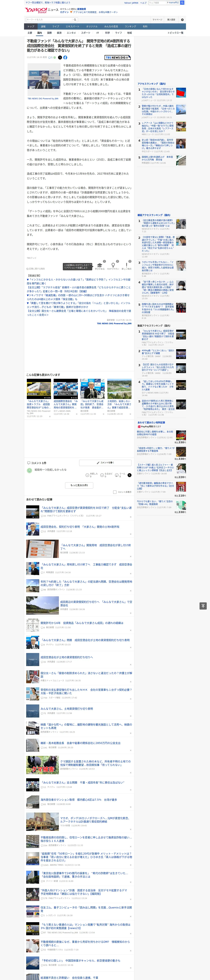Click the もっと見る(1件) button

79,485
